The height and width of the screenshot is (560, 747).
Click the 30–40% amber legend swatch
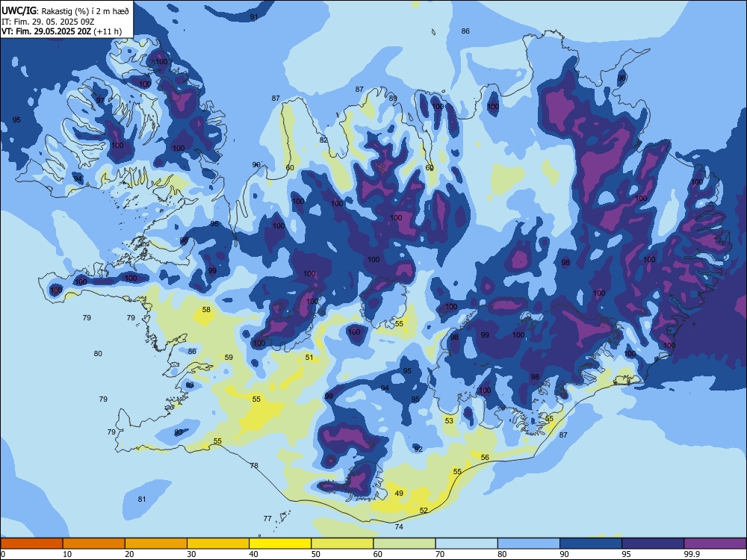click(218, 544)
